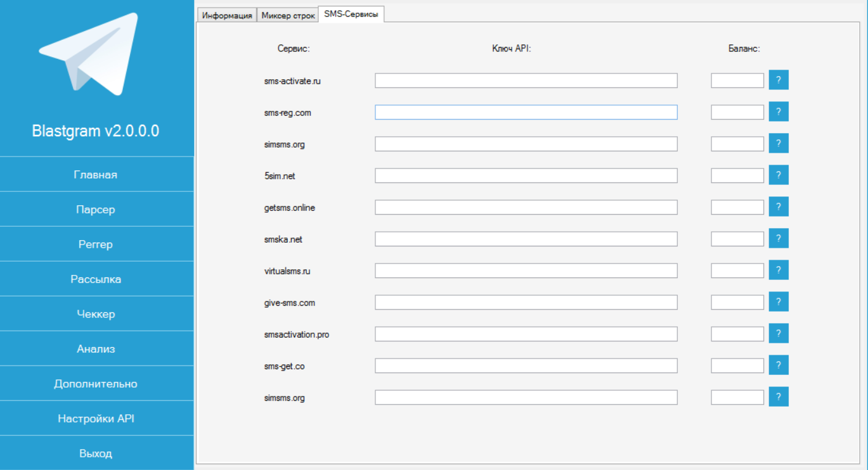Check give-sms.com balance with question button
The image size is (868, 470).
(779, 302)
